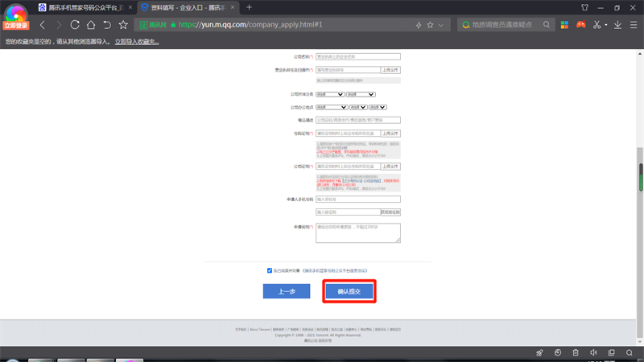
Task: Open a new tab with plus button
Action: pos(249,7)
